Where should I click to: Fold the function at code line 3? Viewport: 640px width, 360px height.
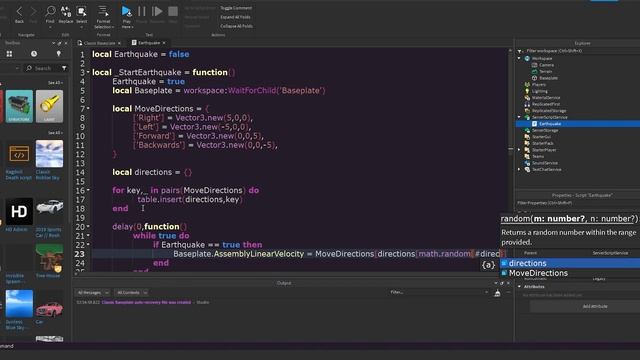(x=88, y=72)
